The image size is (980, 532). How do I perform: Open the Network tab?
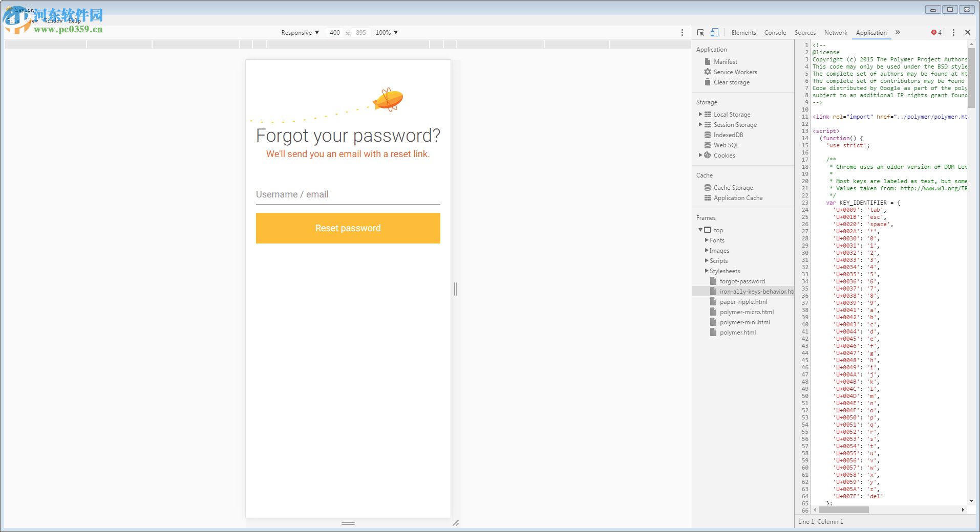(x=836, y=32)
